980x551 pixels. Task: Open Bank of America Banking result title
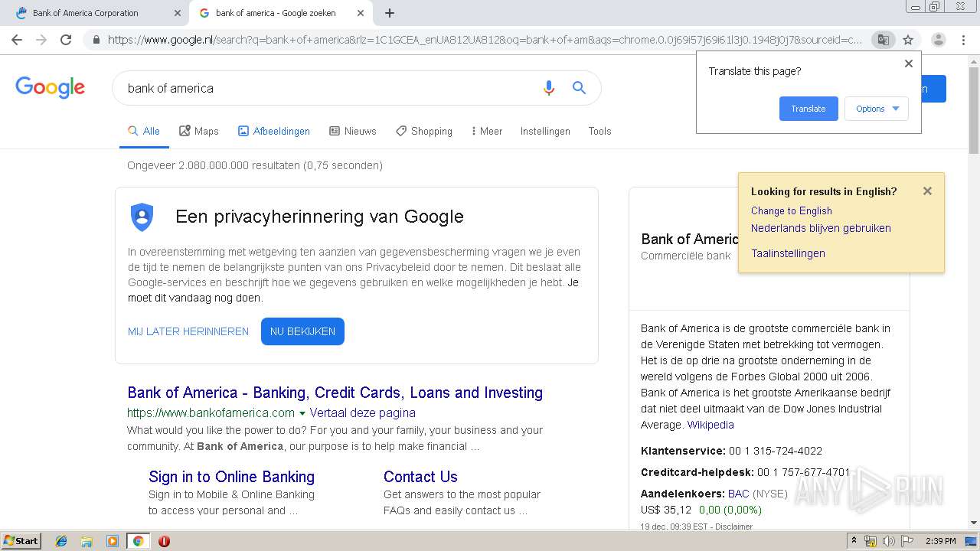click(335, 393)
